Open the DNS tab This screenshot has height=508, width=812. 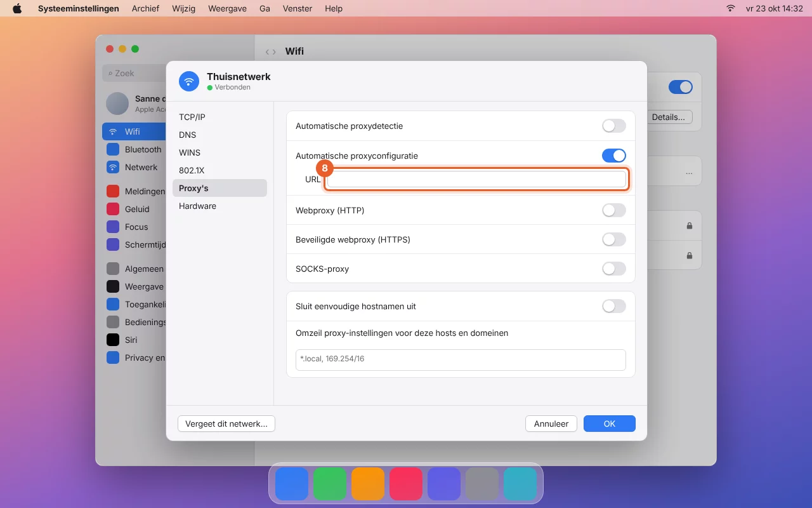tap(219, 135)
